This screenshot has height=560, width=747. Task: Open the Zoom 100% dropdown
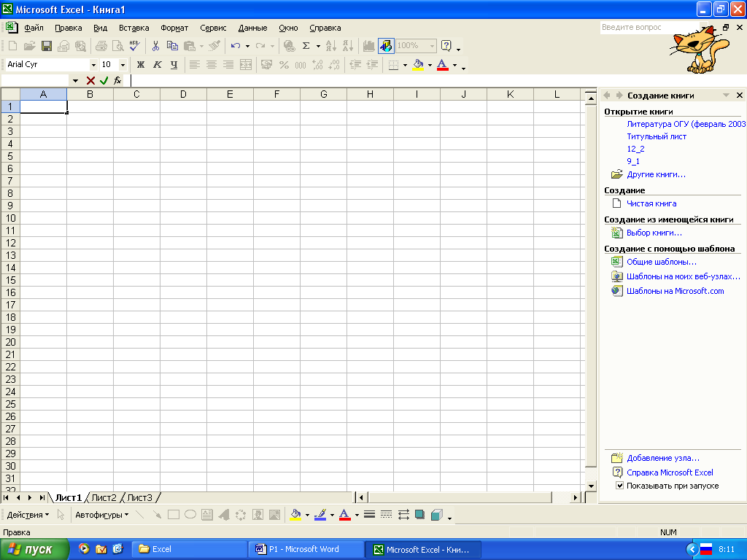(x=432, y=46)
